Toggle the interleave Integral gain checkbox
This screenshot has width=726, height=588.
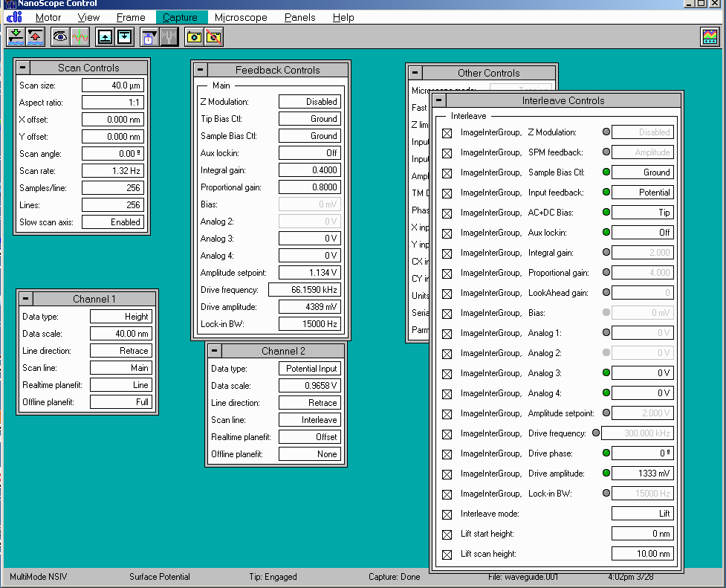click(447, 254)
